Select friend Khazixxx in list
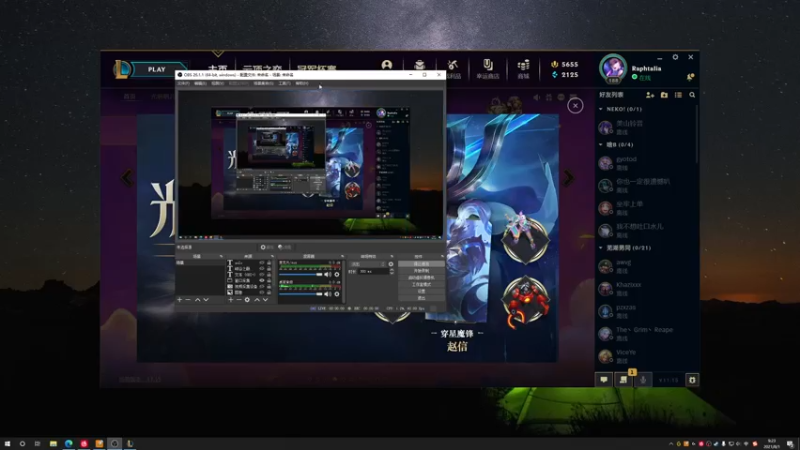The height and width of the screenshot is (450, 800). click(645, 289)
